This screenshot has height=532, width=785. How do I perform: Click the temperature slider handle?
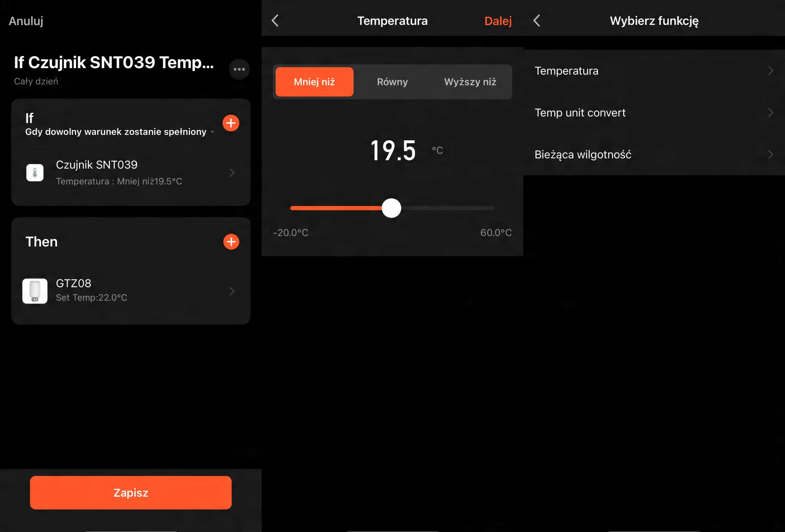392,208
